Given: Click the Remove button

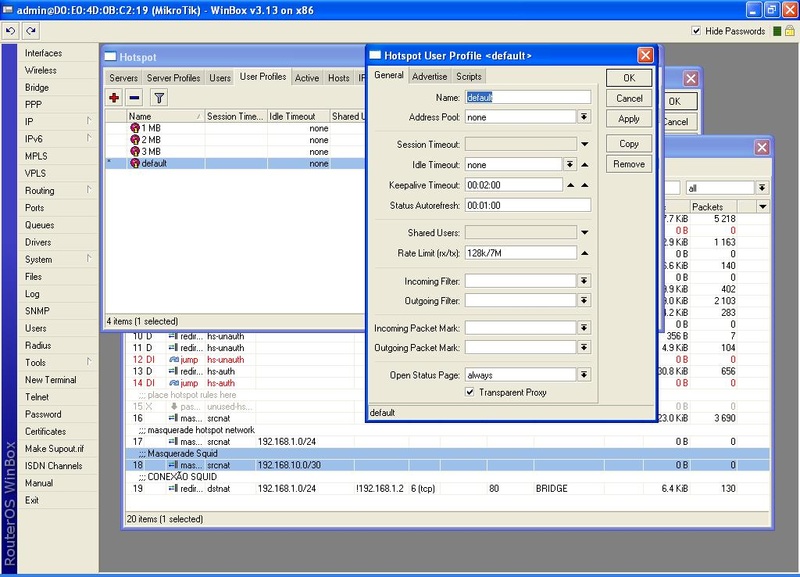Looking at the screenshot, I should pyautogui.click(x=629, y=164).
